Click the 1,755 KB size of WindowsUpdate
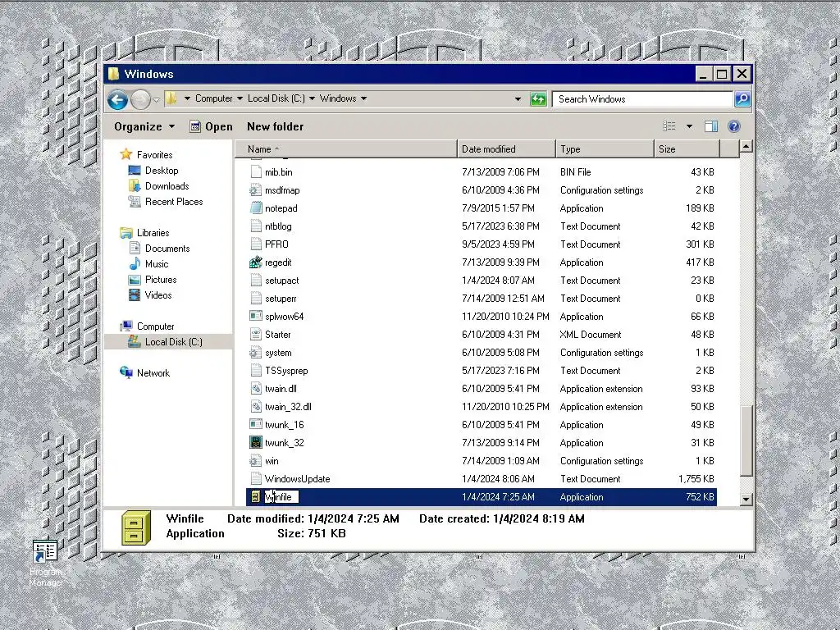This screenshot has width=840, height=630. [x=696, y=479]
